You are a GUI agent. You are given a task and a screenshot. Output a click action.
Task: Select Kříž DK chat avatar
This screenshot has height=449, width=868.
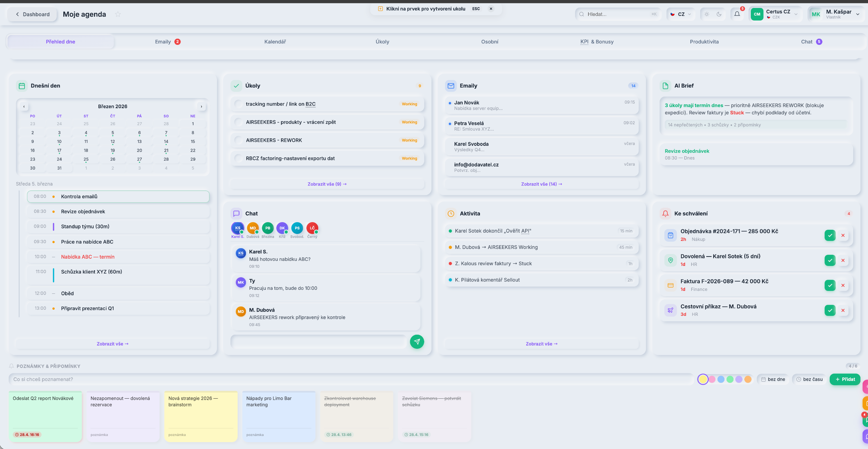[282, 228]
